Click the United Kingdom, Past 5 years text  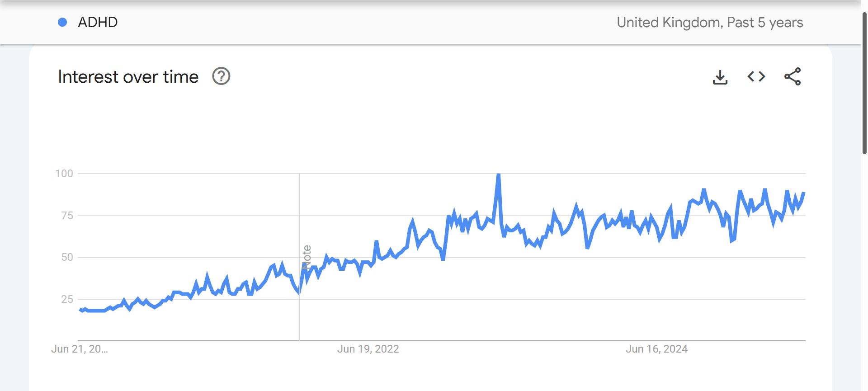[x=710, y=23]
